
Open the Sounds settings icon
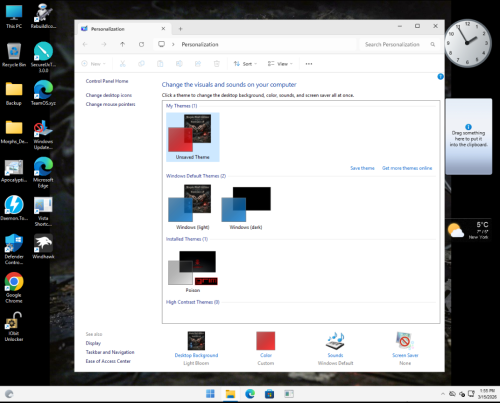pyautogui.click(x=335, y=341)
